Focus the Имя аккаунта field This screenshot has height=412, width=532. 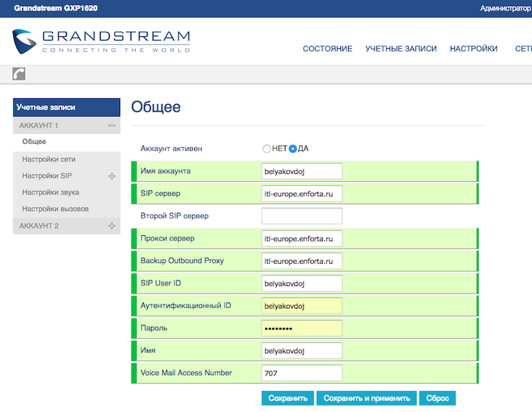[x=302, y=172]
